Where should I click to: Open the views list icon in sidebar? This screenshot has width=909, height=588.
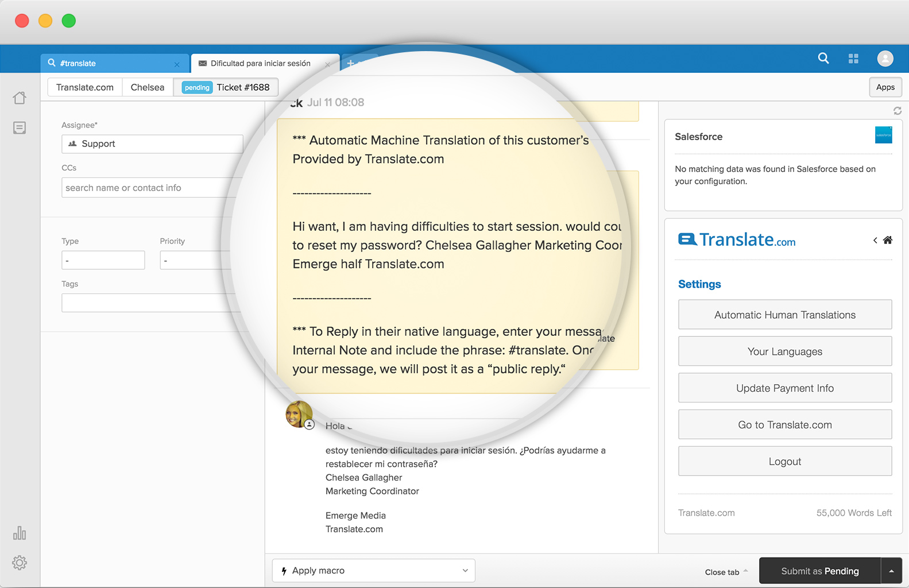20,127
